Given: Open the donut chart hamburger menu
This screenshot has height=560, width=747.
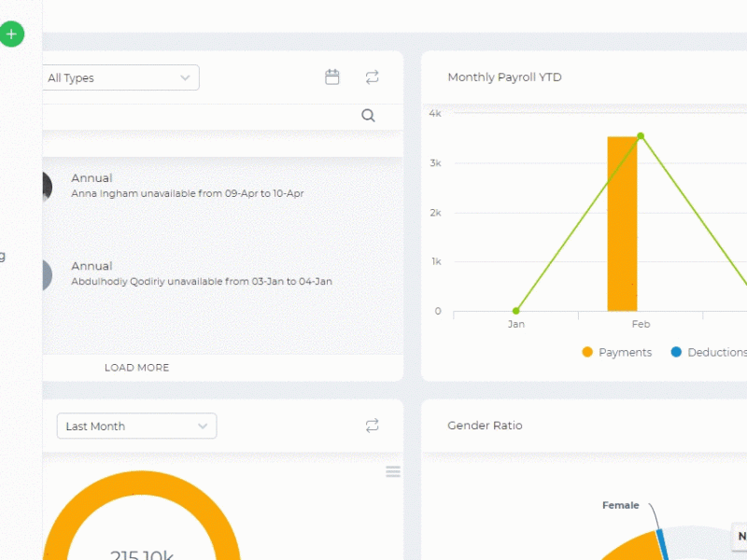Looking at the screenshot, I should pos(393,471).
